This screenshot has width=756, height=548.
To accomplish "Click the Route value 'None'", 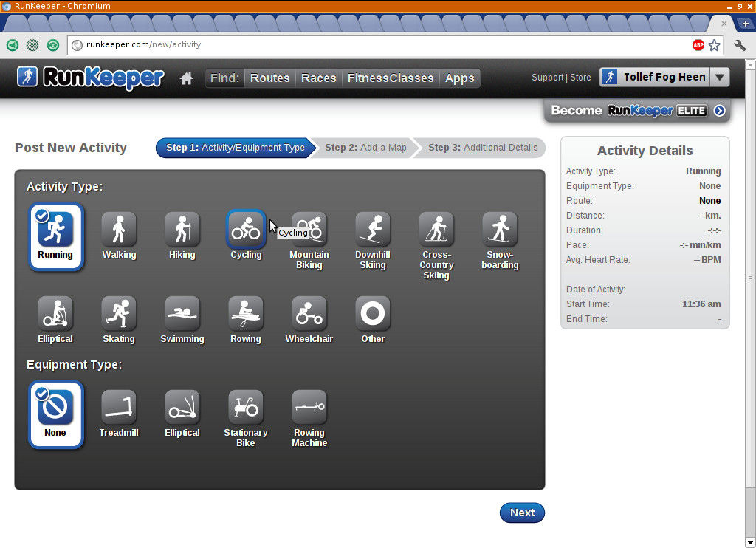I will tap(709, 201).
